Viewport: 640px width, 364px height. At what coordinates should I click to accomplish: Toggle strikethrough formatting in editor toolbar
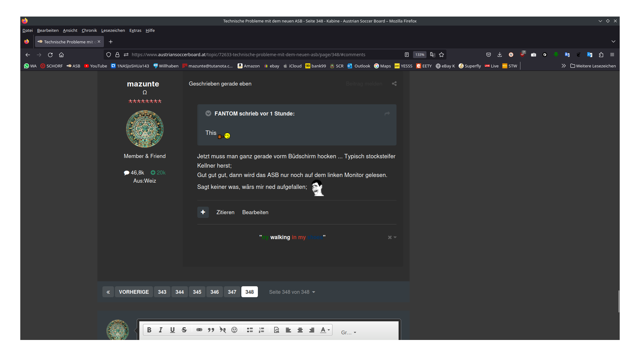(x=184, y=330)
